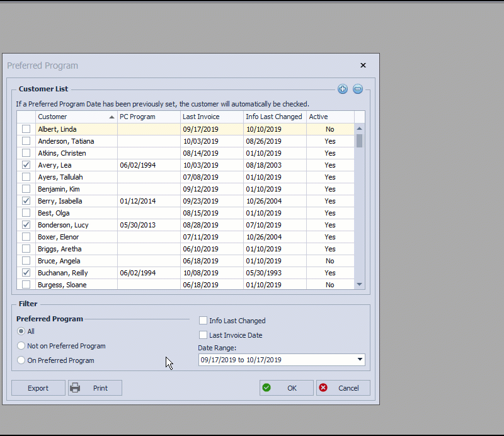Check the box for Albert, Linda
The width and height of the screenshot is (504, 436).
(x=26, y=129)
